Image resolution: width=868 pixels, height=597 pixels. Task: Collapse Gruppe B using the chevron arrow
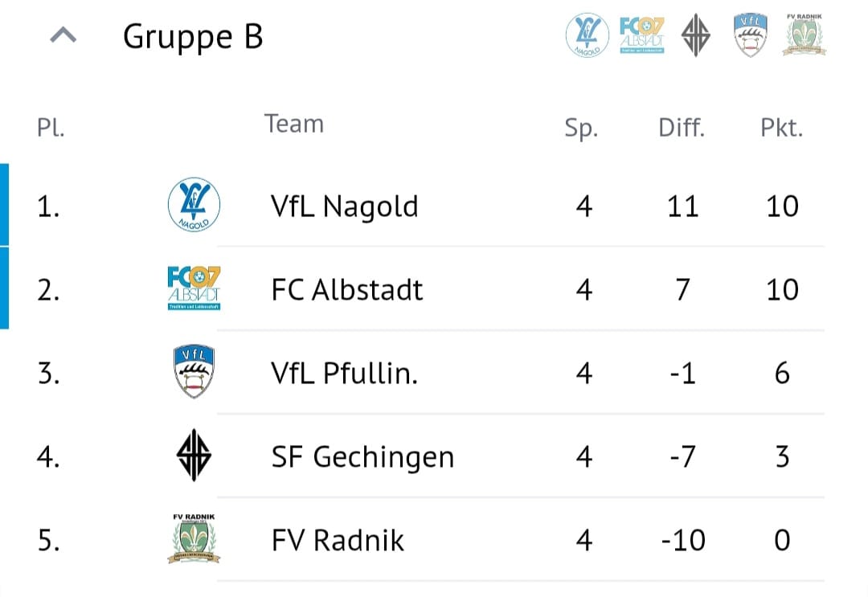(x=63, y=36)
